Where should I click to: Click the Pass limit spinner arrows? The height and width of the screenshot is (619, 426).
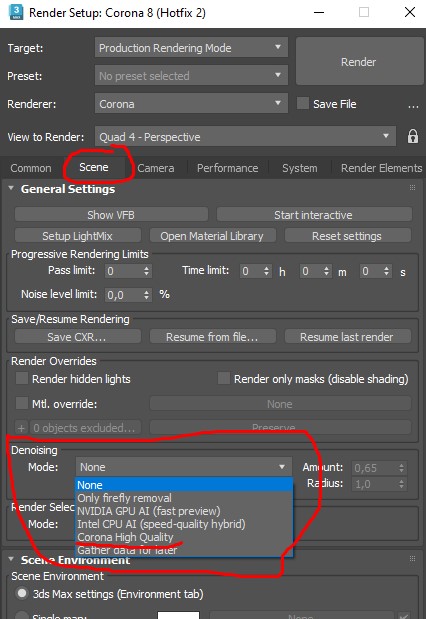click(146, 271)
